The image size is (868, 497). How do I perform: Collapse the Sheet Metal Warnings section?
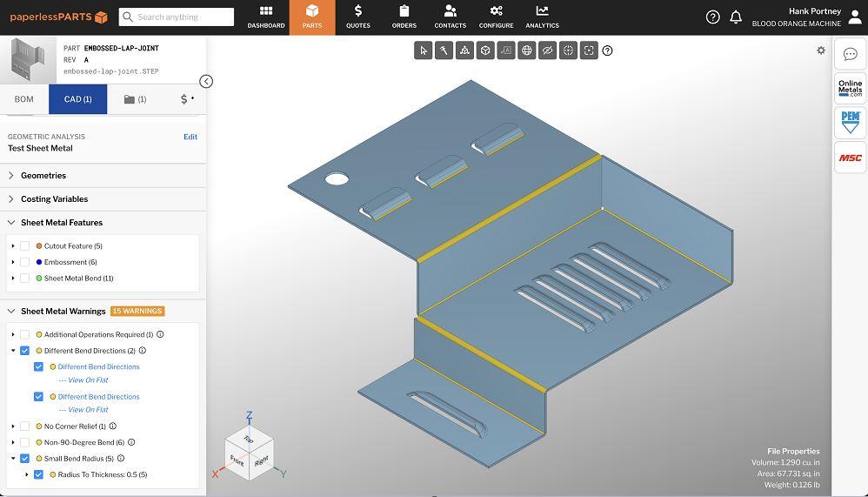coord(11,312)
